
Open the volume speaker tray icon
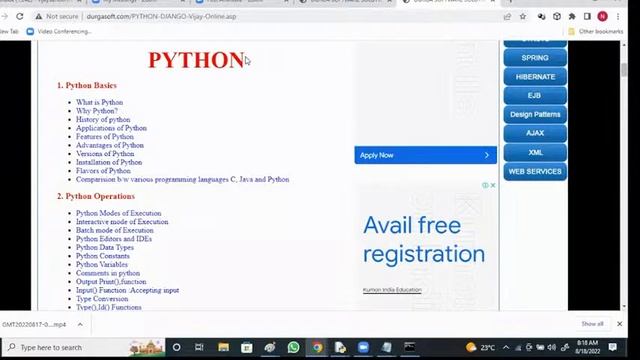552,347
